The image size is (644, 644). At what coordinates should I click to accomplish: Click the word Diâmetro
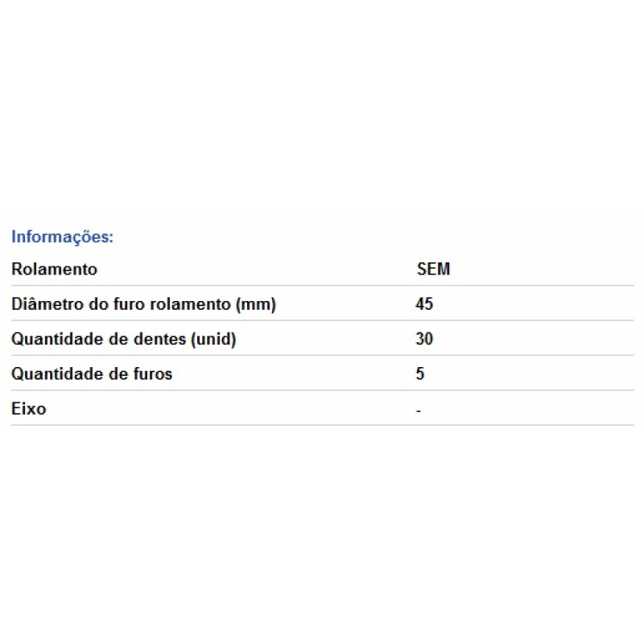(47, 304)
